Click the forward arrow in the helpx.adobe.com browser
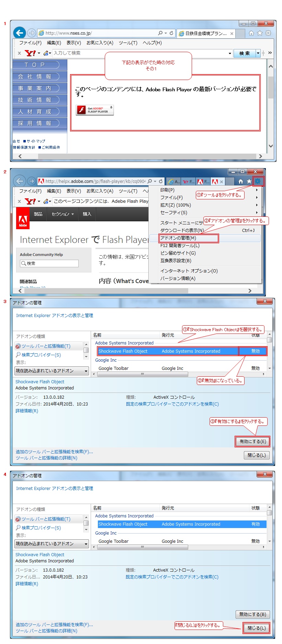Viewport: 282px width, 644px height. coord(32,181)
